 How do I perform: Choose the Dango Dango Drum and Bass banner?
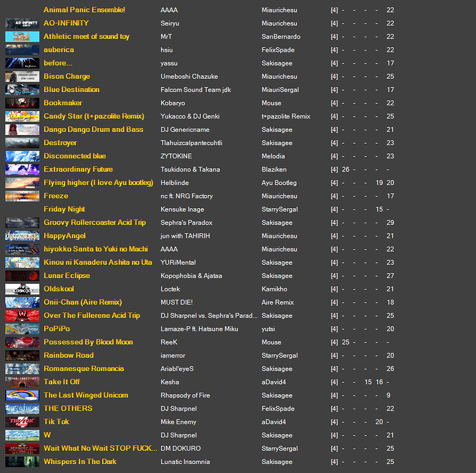click(22, 129)
